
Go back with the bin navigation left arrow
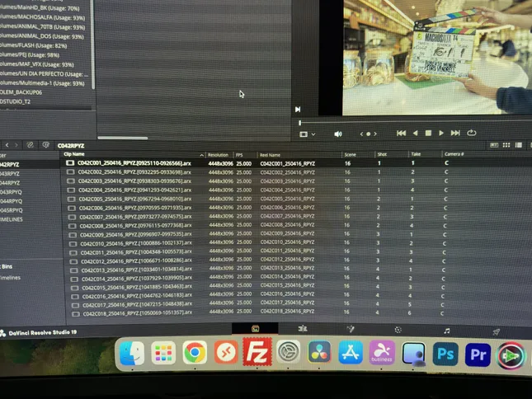(7, 145)
